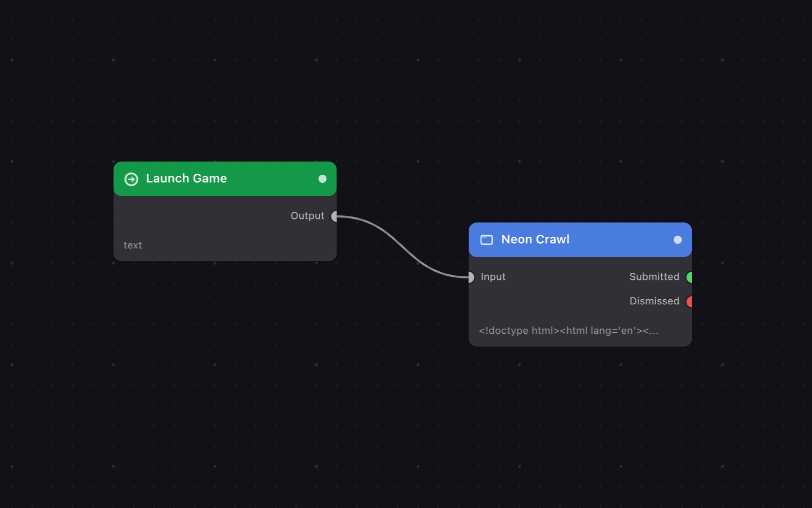Select the Neon Crawl node title
The height and width of the screenshot is (508, 812).
tap(535, 239)
